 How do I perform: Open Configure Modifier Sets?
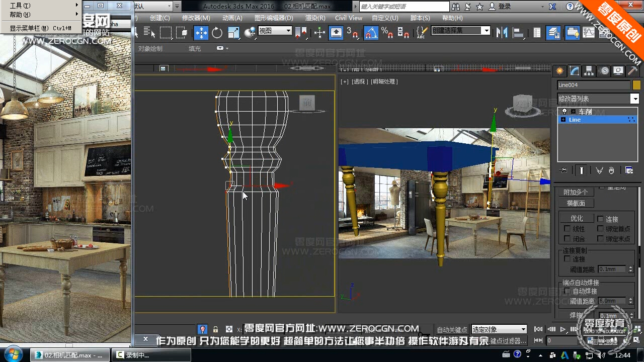point(629,170)
